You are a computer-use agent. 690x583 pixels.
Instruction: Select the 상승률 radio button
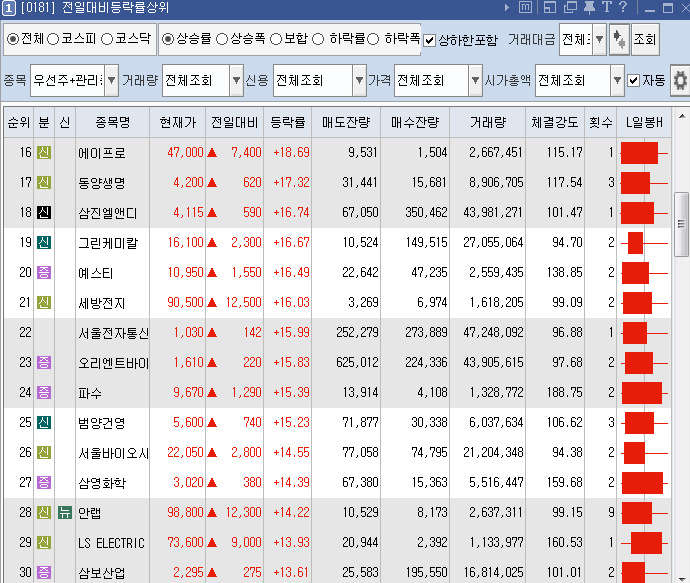click(168, 39)
